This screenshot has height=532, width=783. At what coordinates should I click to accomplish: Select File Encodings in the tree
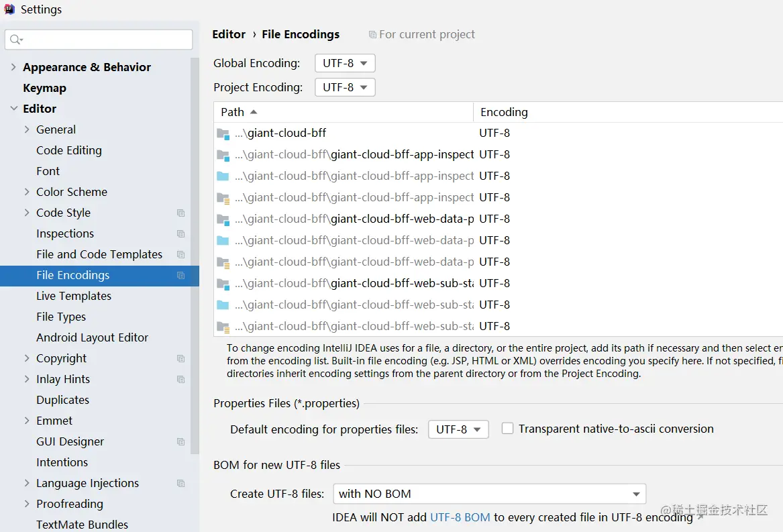[x=99, y=276]
